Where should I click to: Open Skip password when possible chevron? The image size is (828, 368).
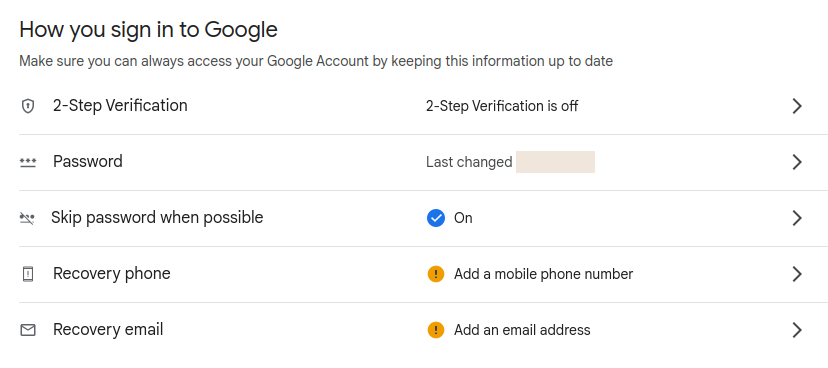tap(797, 218)
